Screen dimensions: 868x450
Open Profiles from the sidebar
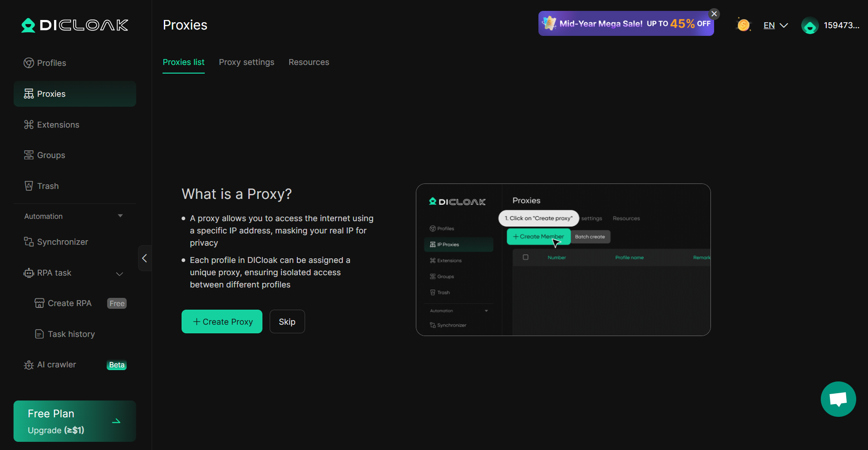pos(45,63)
